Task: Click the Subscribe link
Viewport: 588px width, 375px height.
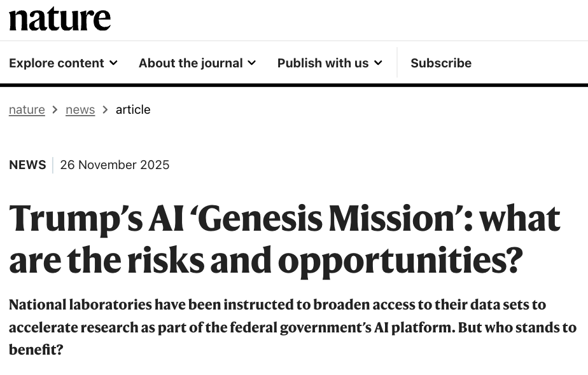Action: click(x=440, y=63)
